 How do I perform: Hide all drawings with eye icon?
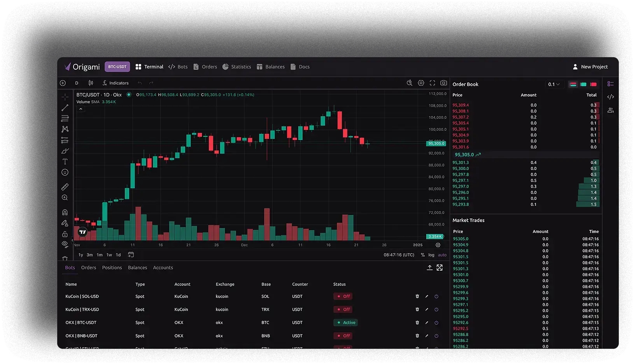[x=65, y=244]
